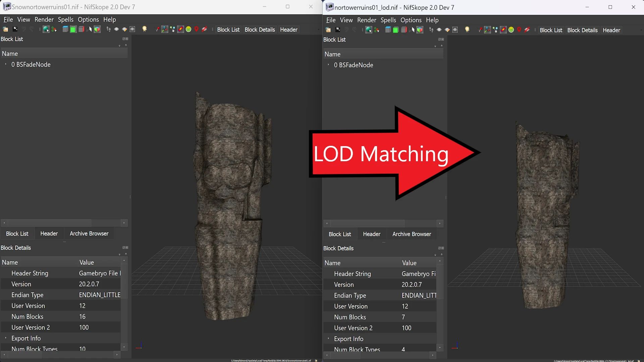
Task: Expand the 0 BSFadeNode tree in left window
Action: (x=6, y=64)
